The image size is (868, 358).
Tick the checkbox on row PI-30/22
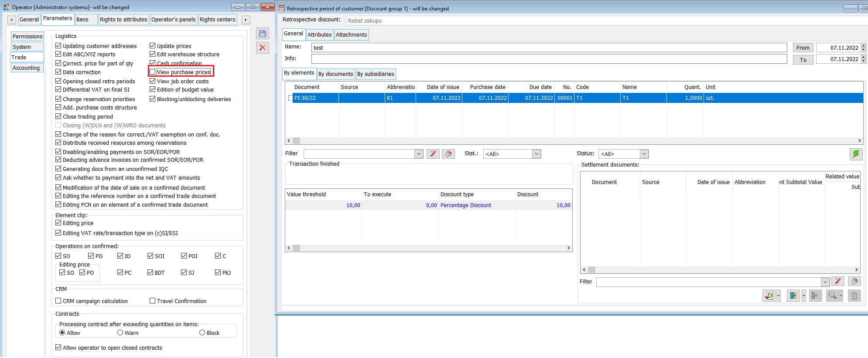tap(290, 98)
